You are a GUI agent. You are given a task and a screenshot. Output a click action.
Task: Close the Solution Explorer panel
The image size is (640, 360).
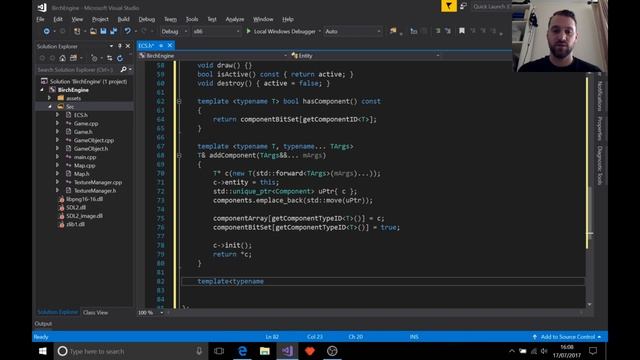[128, 46]
